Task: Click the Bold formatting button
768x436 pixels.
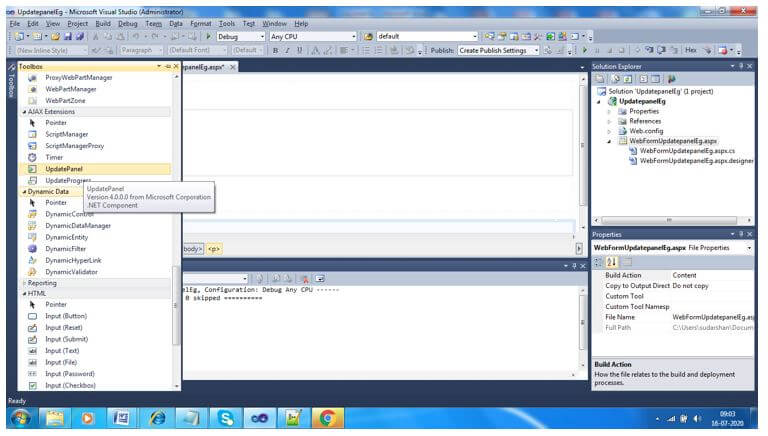Action: point(275,50)
